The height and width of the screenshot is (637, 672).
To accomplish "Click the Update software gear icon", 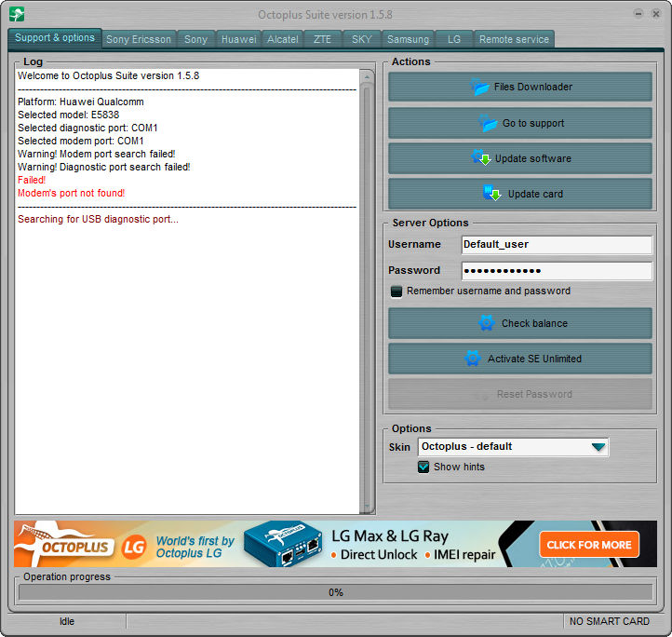I will 481,157.
